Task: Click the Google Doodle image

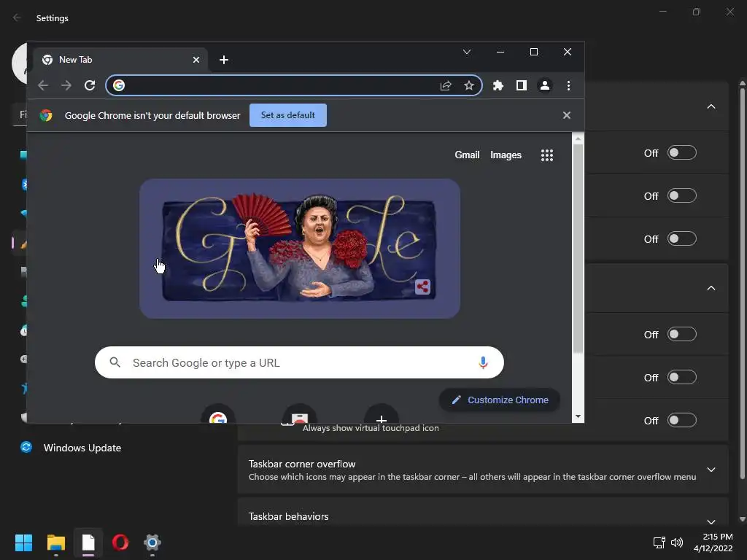Action: pyautogui.click(x=299, y=249)
